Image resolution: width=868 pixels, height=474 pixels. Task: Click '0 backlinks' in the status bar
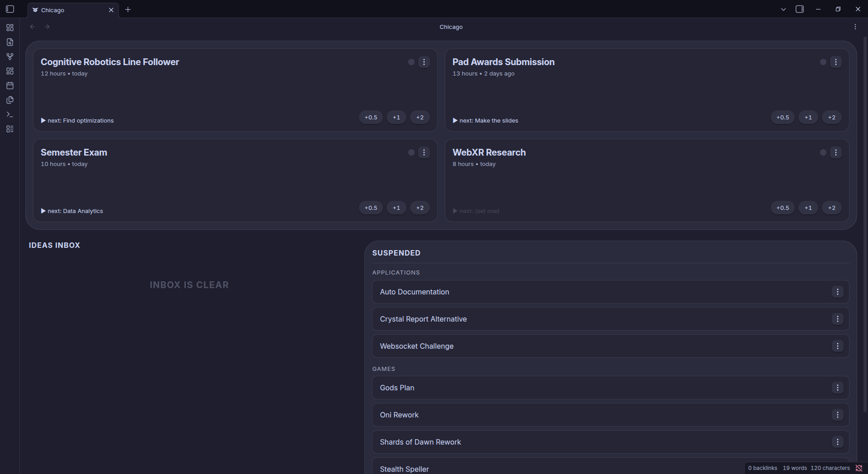point(763,468)
